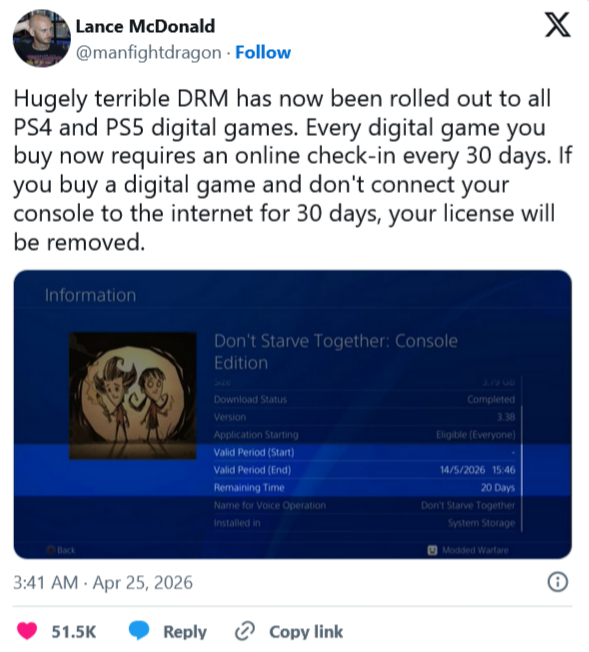Screen dimensions: 589x652
Task: Open the 3:41 AM Apr 25, 2026 timestamp
Action: point(103,582)
